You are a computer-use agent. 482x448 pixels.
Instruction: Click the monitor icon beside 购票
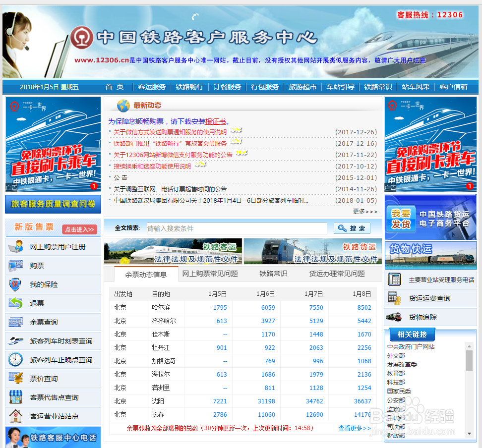tap(16, 266)
